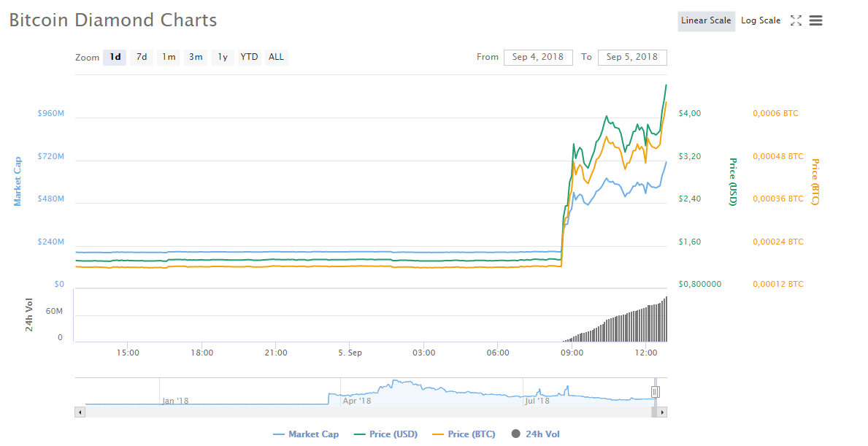Click the navigator scroll left arrow
Screen dimensions: 868x446
(80, 412)
